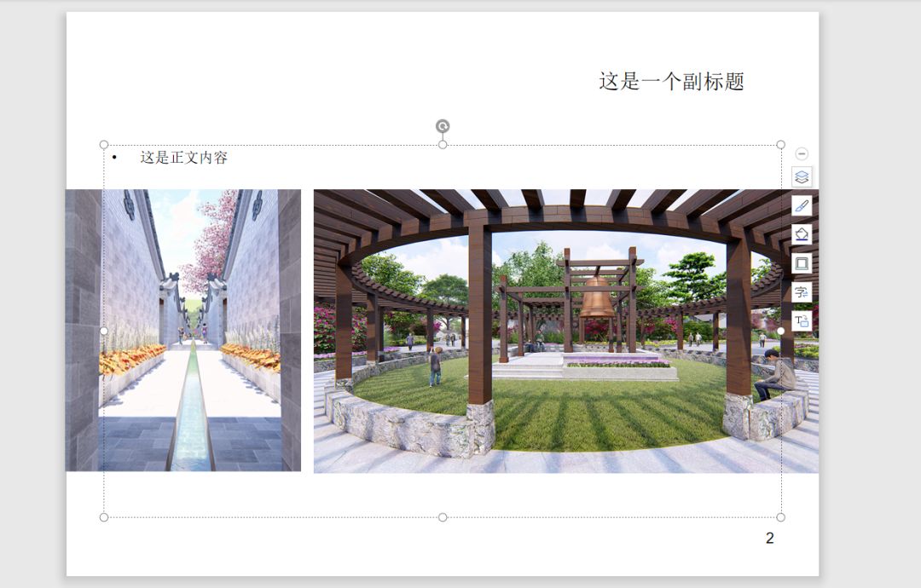Viewport: 921px width, 588px height.
Task: Tap the minus icon above the side toolbar
Action: 801,153
